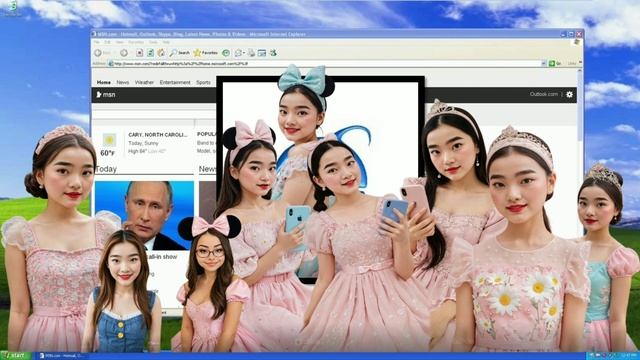Print the page with printer icon
The image size is (640, 360).
251,53
